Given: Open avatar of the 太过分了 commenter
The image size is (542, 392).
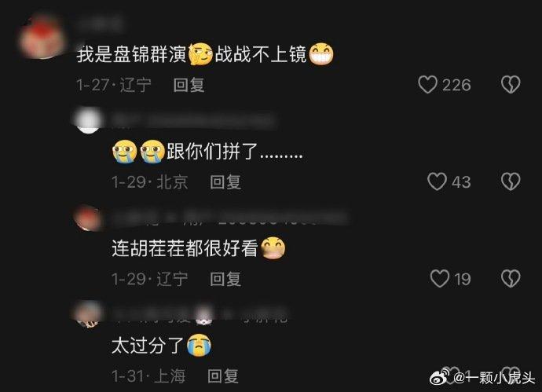Looking at the screenshot, I should 87,314.
